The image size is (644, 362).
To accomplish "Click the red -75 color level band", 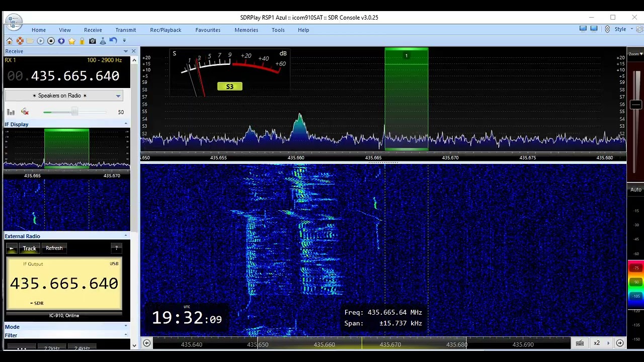I will click(x=636, y=268).
